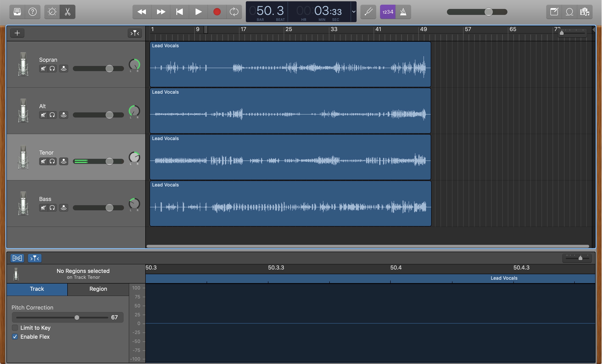602x364 pixels.
Task: Select the Track tab in editor
Action: coord(37,289)
